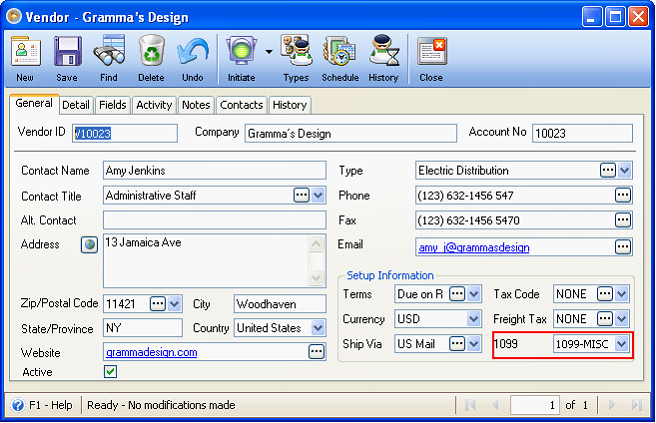
Task: Save the vendor record
Action: coord(67,51)
